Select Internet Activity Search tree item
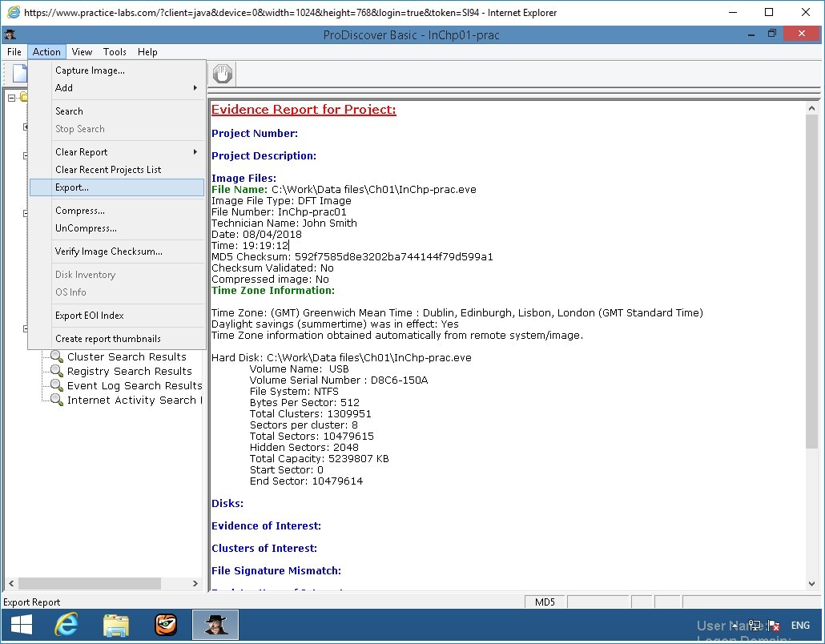The image size is (825, 644). click(x=135, y=400)
